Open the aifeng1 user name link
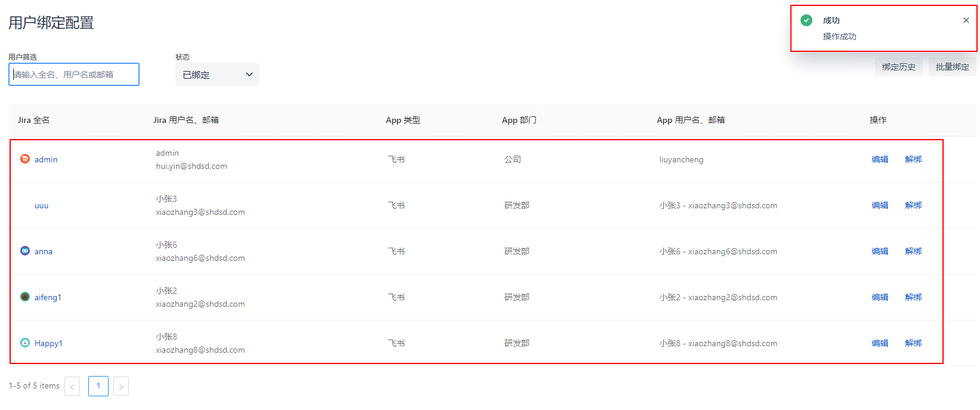Image resolution: width=980 pixels, height=410 pixels. [x=48, y=297]
